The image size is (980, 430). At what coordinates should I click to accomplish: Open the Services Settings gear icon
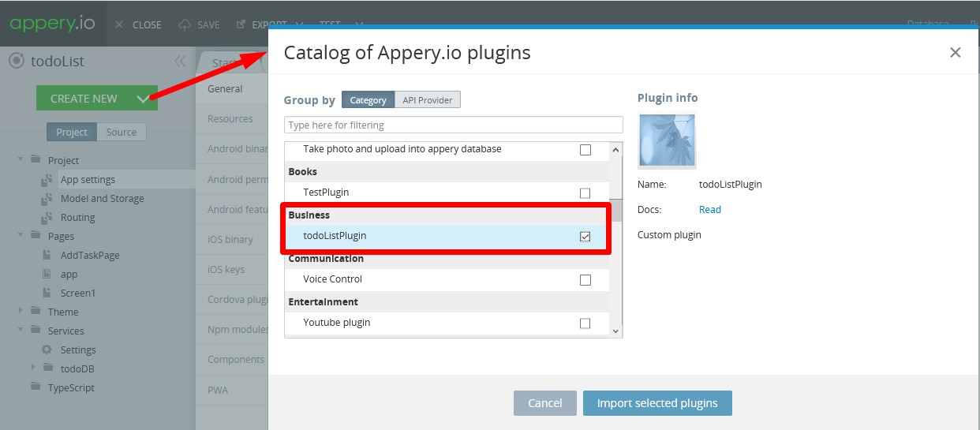click(x=47, y=350)
